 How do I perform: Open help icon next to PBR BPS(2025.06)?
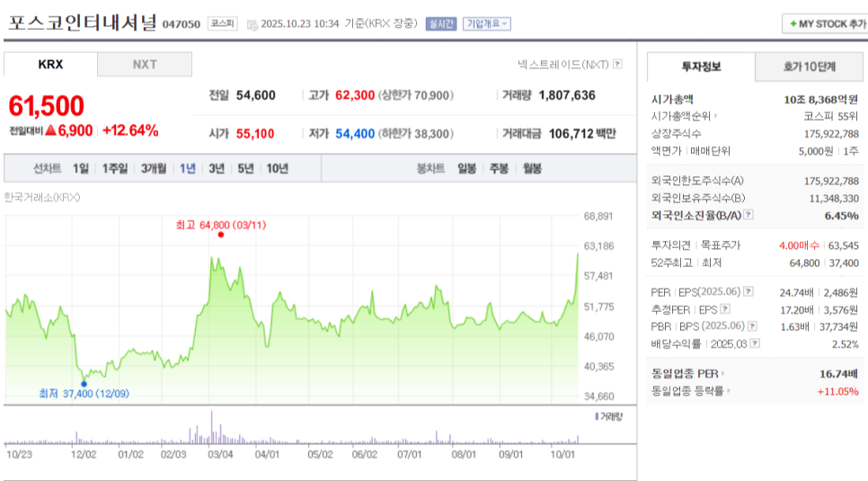coord(752,326)
